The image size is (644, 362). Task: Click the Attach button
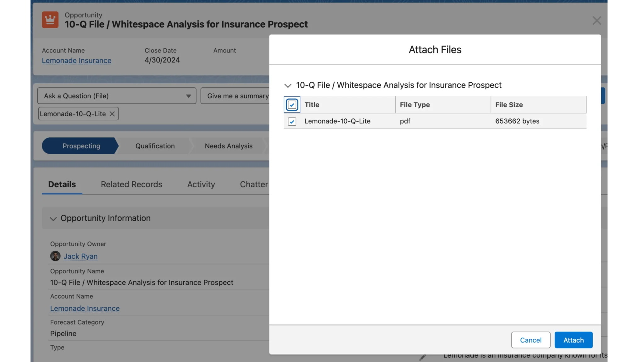[x=573, y=340]
